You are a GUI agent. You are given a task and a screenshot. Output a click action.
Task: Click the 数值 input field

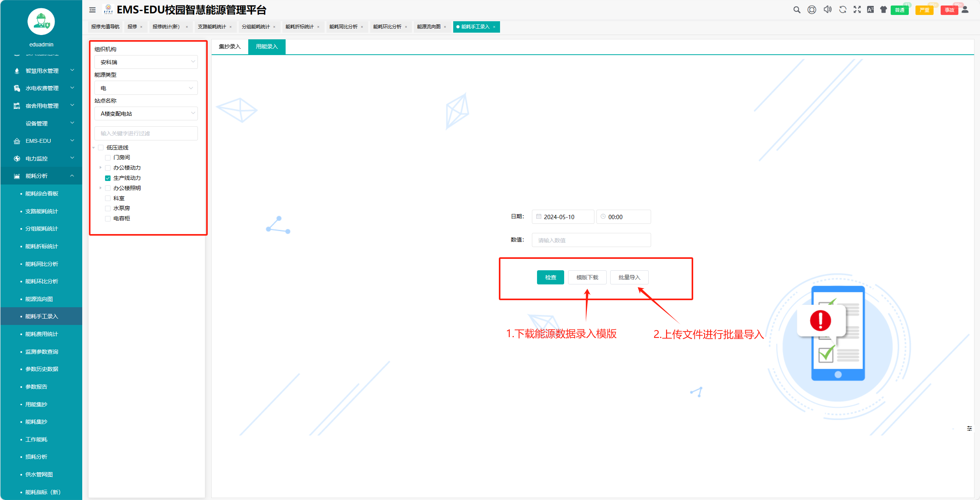point(591,240)
